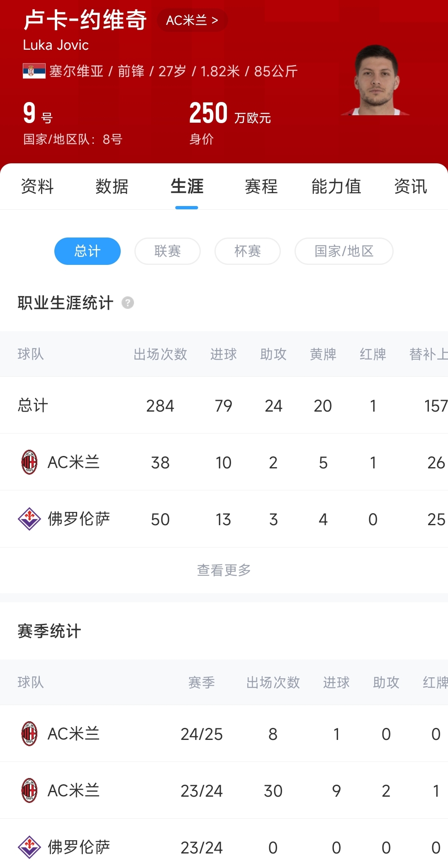The image size is (448, 868).
Task: Open the AC米兰 team chip in header
Action: 192,20
